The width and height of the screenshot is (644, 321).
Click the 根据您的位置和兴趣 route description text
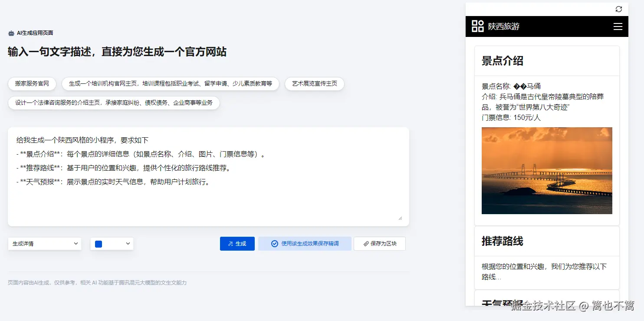tap(544, 271)
